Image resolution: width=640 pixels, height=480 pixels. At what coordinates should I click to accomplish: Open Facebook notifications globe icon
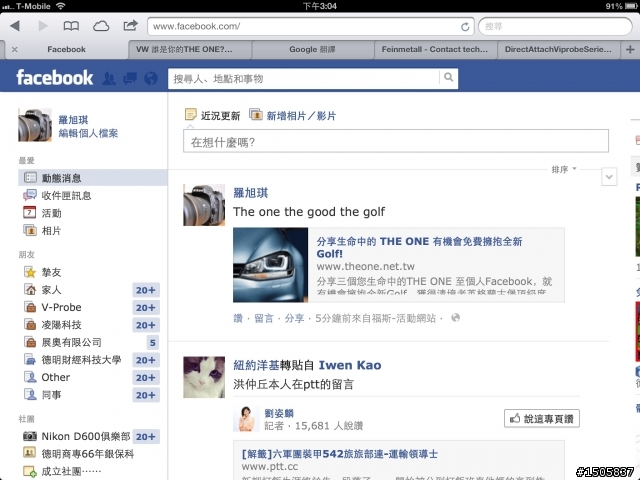point(151,78)
